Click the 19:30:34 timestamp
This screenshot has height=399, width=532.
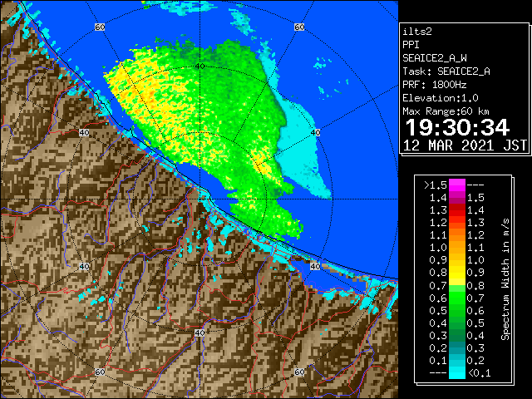pyautogui.click(x=457, y=128)
